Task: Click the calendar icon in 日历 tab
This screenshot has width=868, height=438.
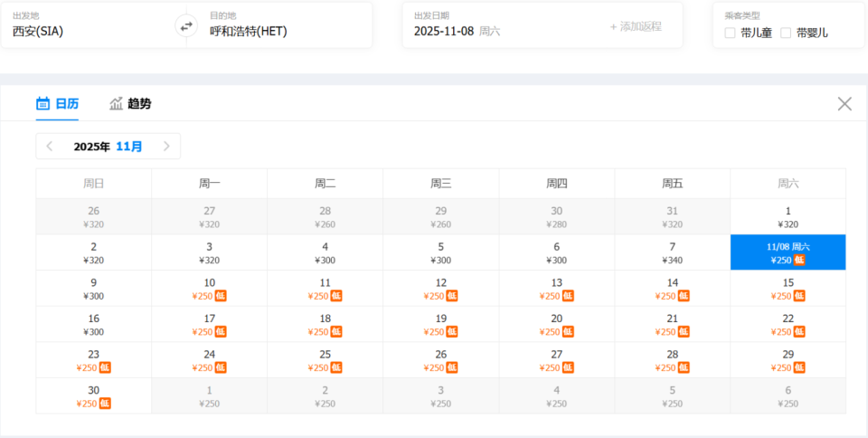Action: pyautogui.click(x=42, y=103)
